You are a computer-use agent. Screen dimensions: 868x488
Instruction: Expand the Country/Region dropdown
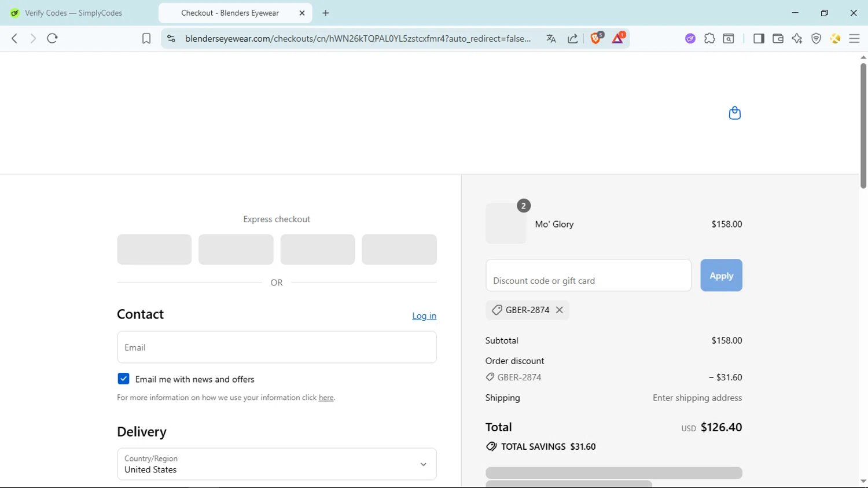277,464
